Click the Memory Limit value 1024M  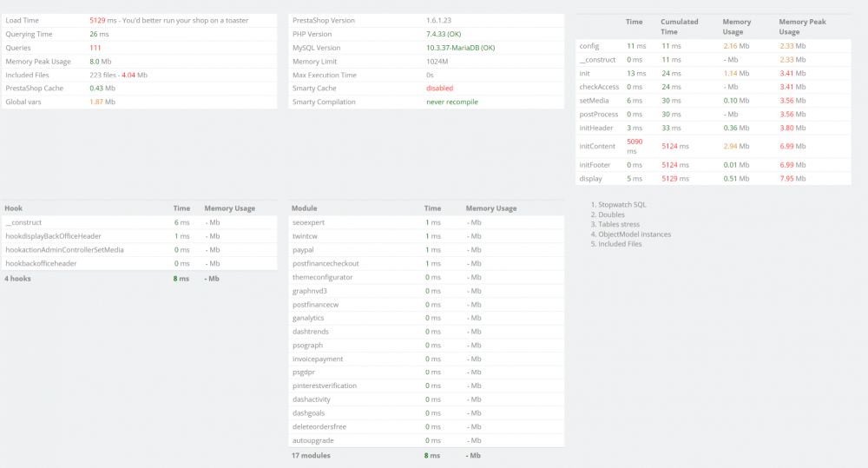click(437, 62)
